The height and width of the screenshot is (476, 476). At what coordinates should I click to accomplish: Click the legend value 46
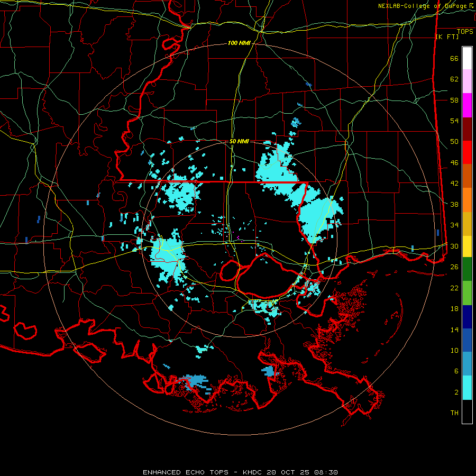(x=454, y=163)
